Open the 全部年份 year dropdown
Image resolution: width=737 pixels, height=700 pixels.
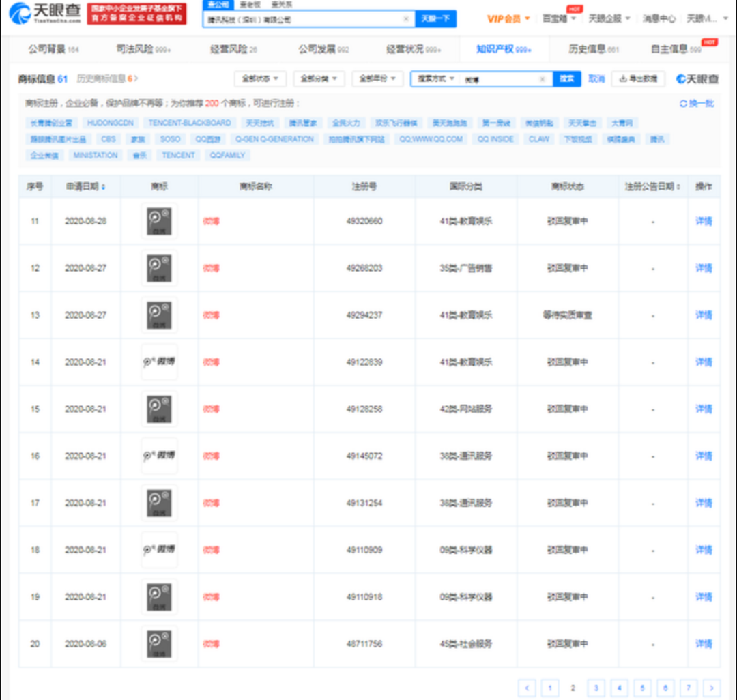tap(377, 79)
